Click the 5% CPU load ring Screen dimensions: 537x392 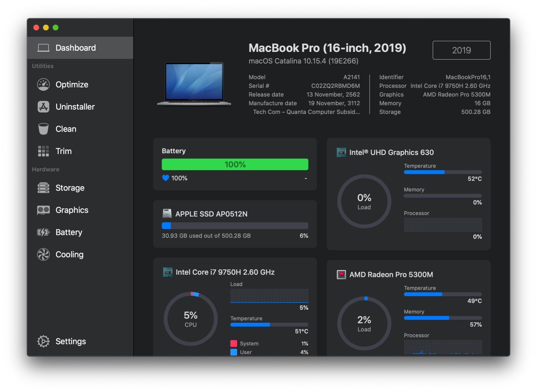191,319
